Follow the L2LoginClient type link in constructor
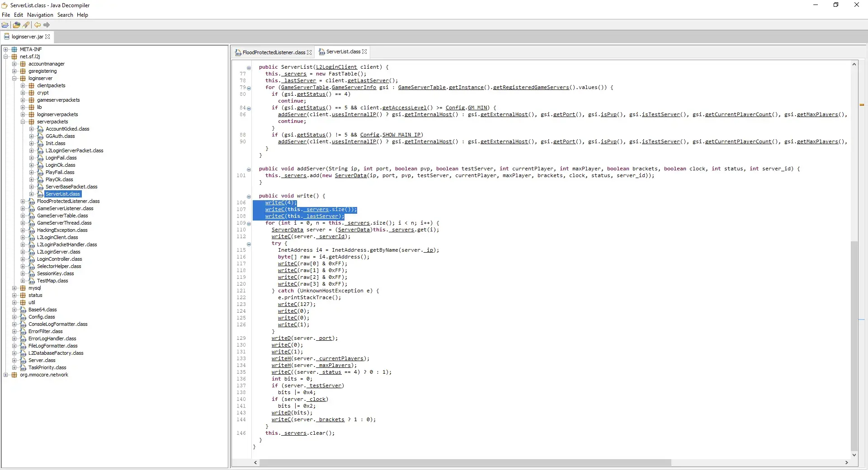 [336, 67]
